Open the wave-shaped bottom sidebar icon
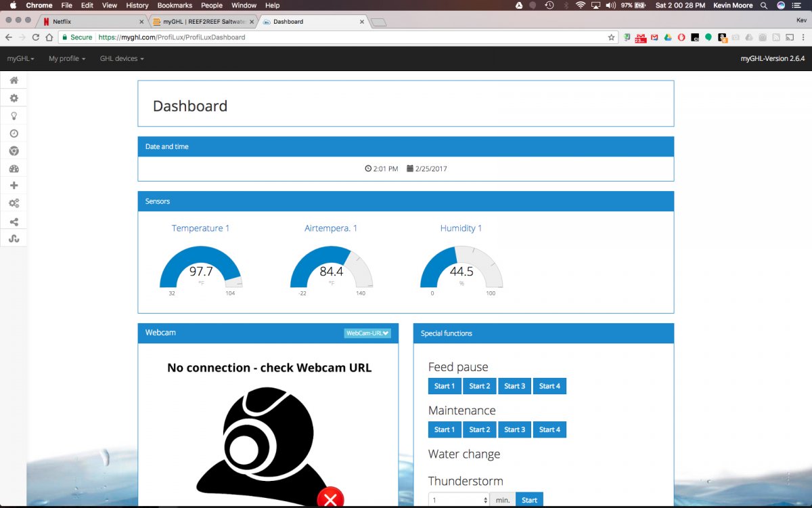Viewport: 812px width, 508px height. tap(14, 238)
